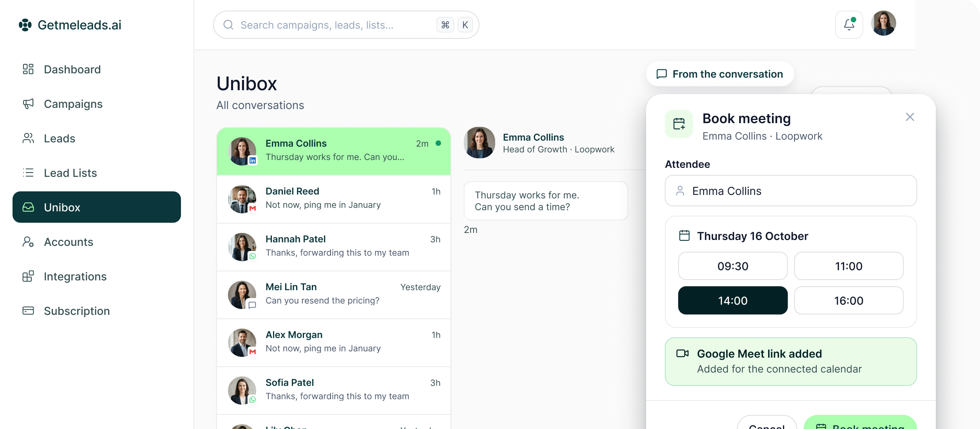Open Mei Lin Tan conversation
Image resolution: width=980 pixels, height=429 pixels.
tap(334, 295)
